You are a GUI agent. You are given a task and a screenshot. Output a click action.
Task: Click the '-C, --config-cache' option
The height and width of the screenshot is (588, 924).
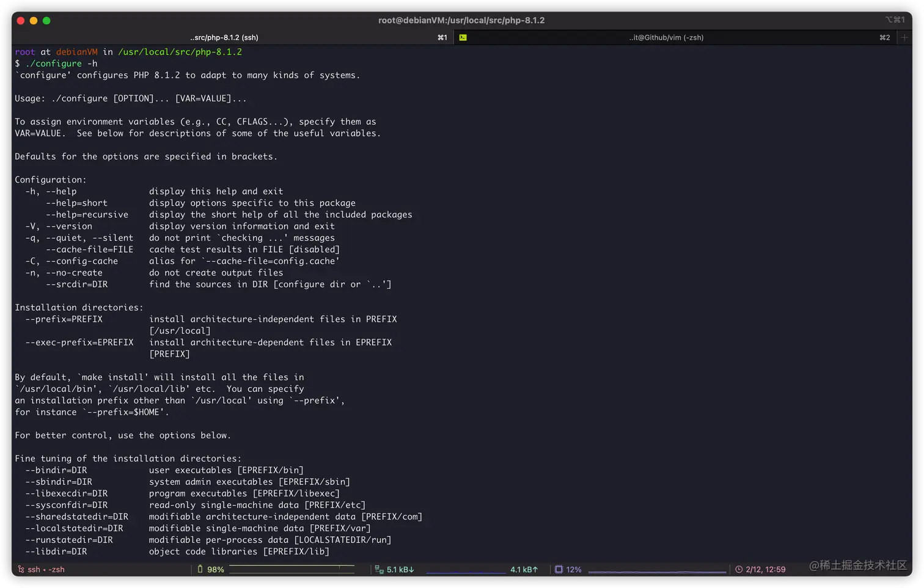click(x=71, y=261)
